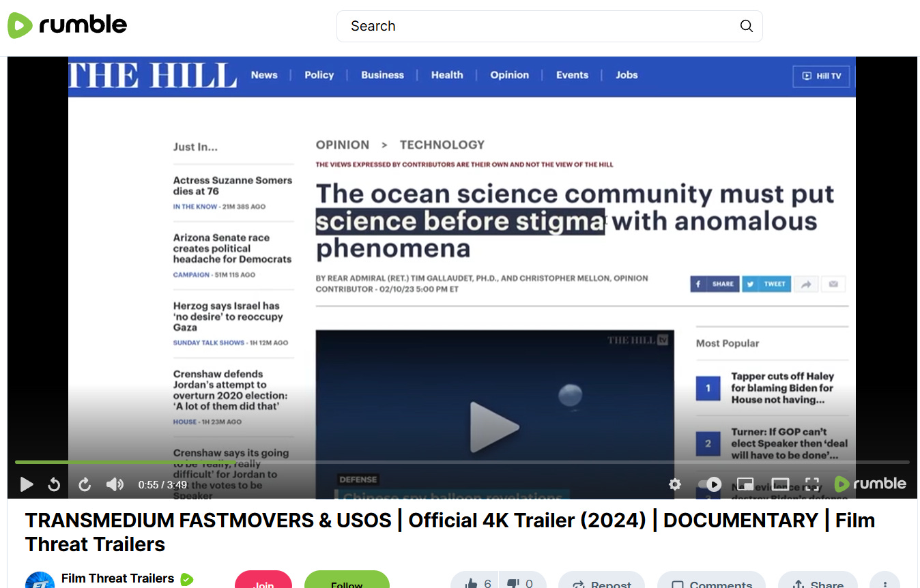The height and width of the screenshot is (588, 920).
Task: Open player settings gear icon
Action: (x=675, y=484)
